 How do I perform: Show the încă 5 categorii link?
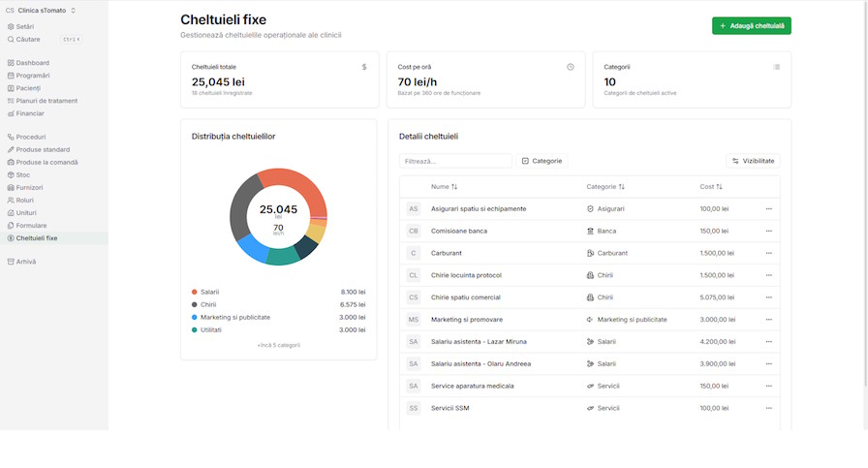coord(278,345)
